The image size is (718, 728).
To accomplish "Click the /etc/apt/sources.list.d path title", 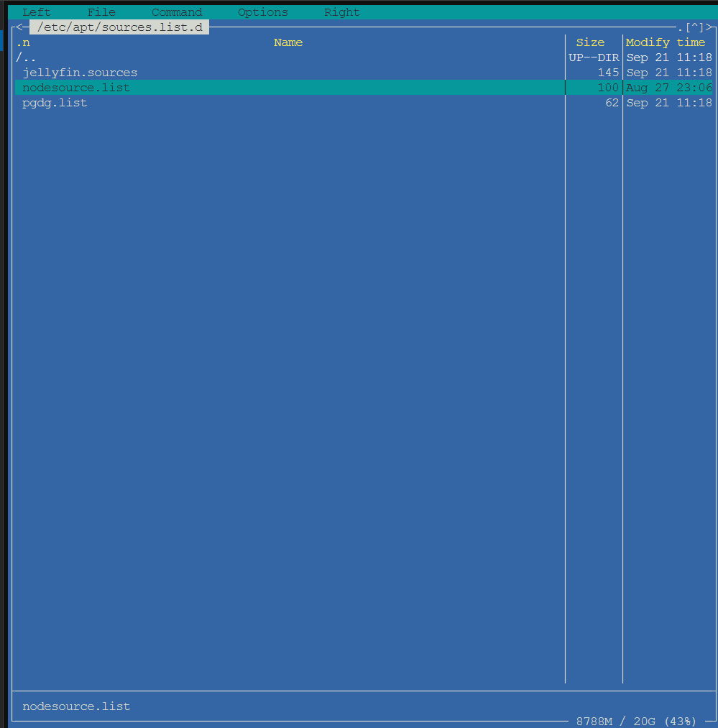I will pyautogui.click(x=119, y=27).
